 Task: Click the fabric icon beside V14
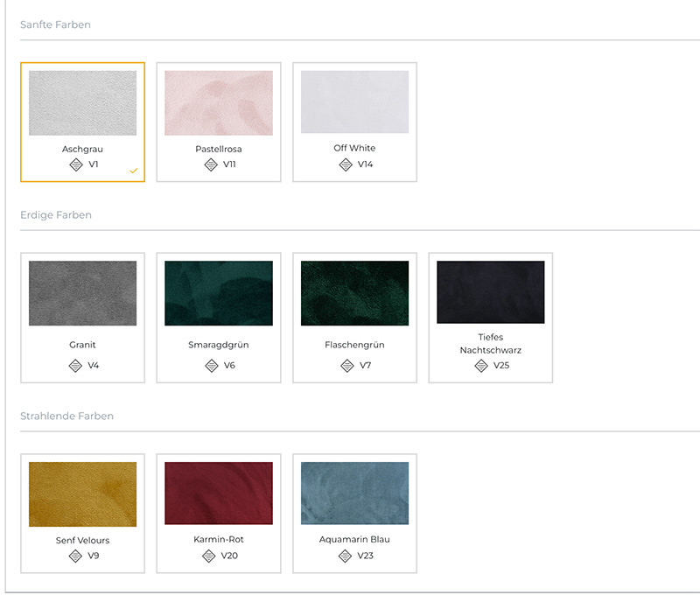pyautogui.click(x=346, y=164)
